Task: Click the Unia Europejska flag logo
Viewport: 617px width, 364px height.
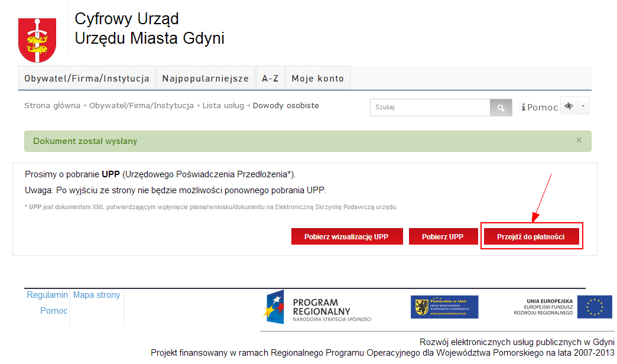Action: [x=595, y=307]
